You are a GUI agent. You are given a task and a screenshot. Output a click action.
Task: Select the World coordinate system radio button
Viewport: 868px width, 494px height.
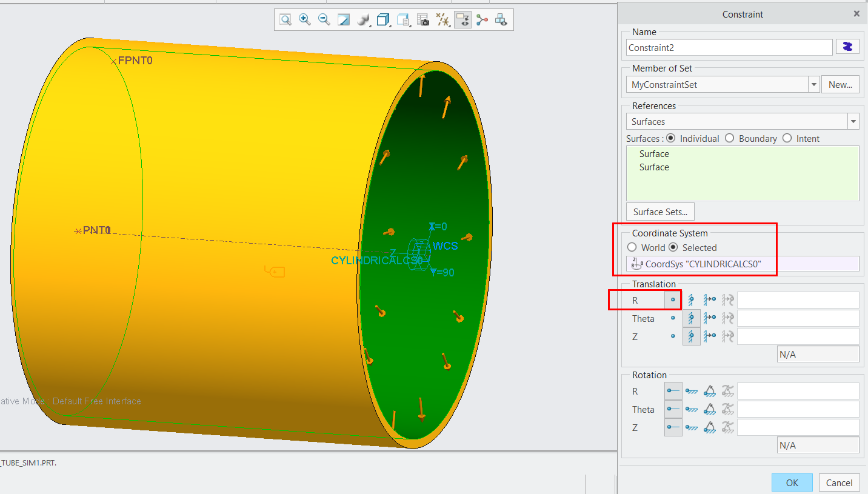click(632, 247)
